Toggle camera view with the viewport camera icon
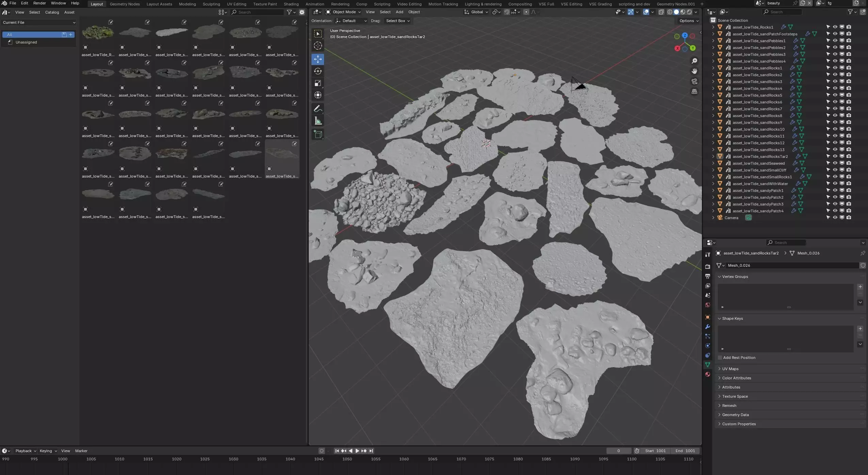 pyautogui.click(x=694, y=81)
